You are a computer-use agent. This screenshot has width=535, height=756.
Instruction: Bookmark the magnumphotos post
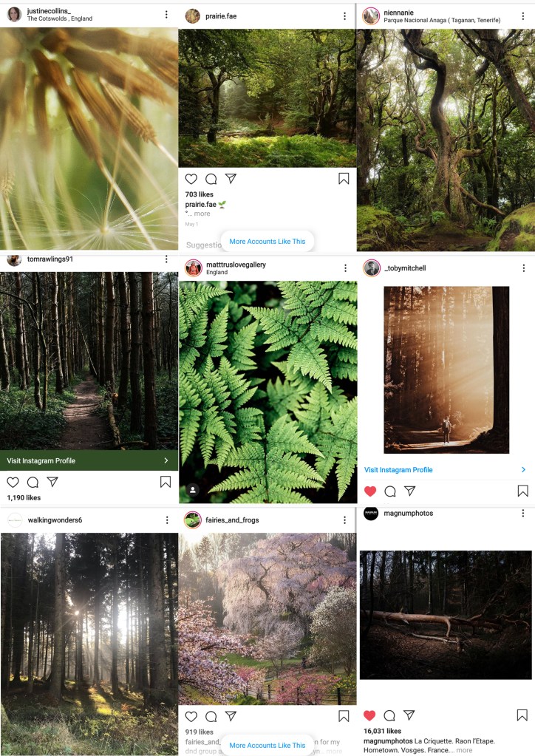click(x=522, y=715)
